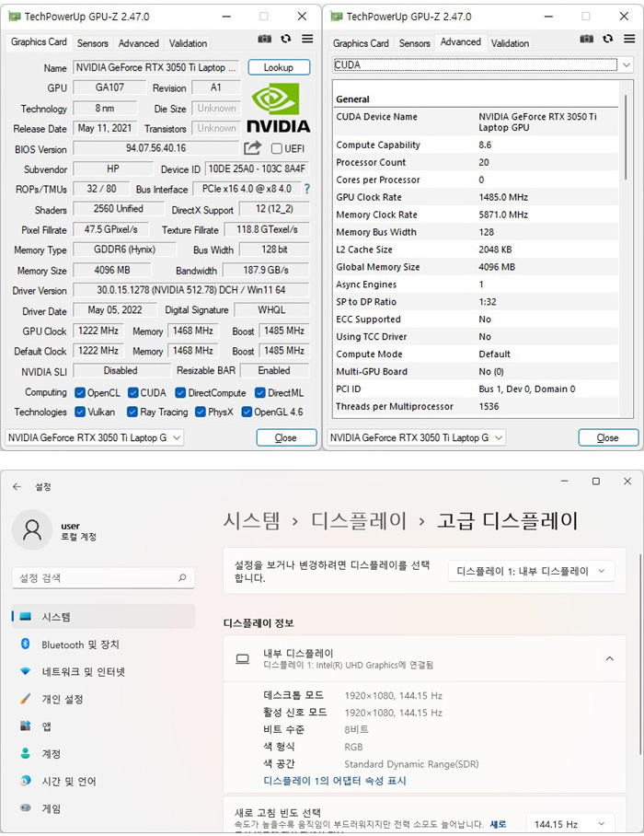Open 시간 및 언어 in Settings sidebar
The image size is (644, 836).
(x=103, y=781)
